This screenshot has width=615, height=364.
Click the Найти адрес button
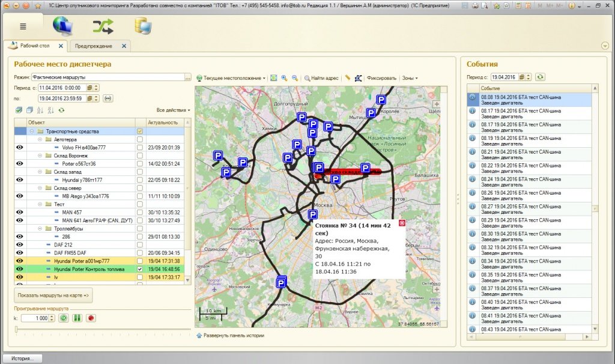tap(321, 78)
